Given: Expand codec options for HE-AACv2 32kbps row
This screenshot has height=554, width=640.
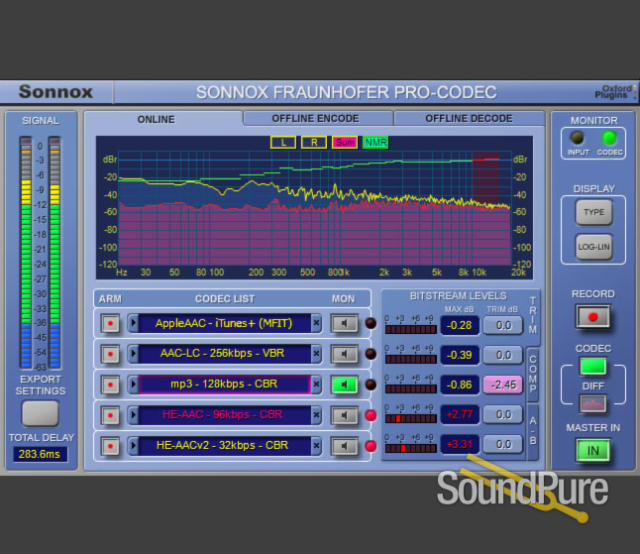Looking at the screenshot, I should click(133, 446).
